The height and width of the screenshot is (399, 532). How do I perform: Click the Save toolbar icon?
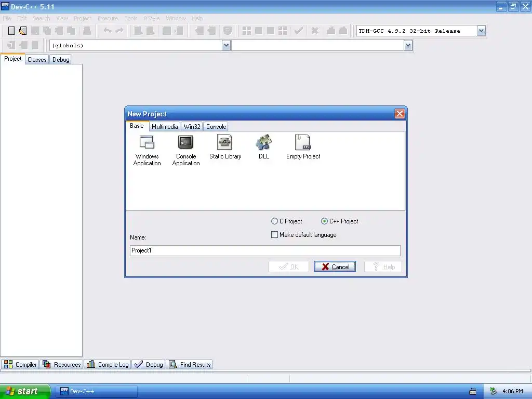pos(35,31)
